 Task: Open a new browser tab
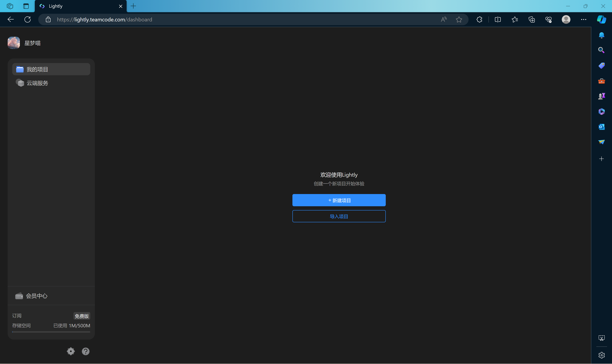coord(133,6)
